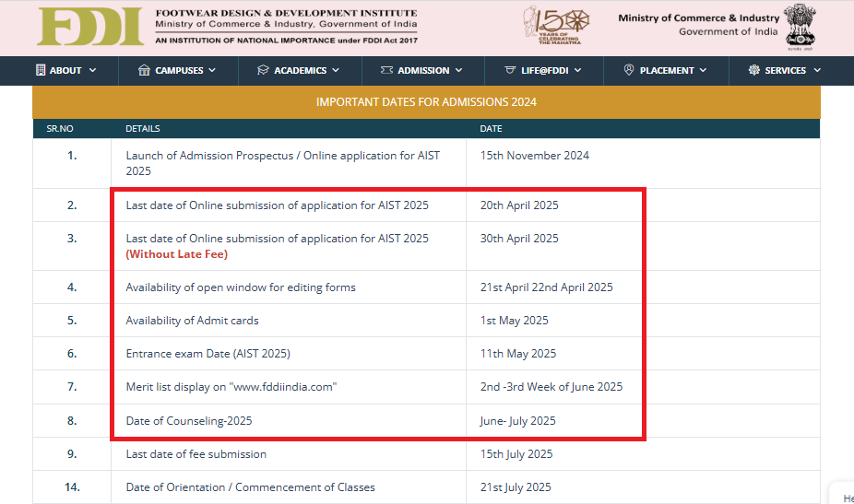854x504 pixels.
Task: Click the 150 Years Mahatma emblem
Action: coord(556,25)
